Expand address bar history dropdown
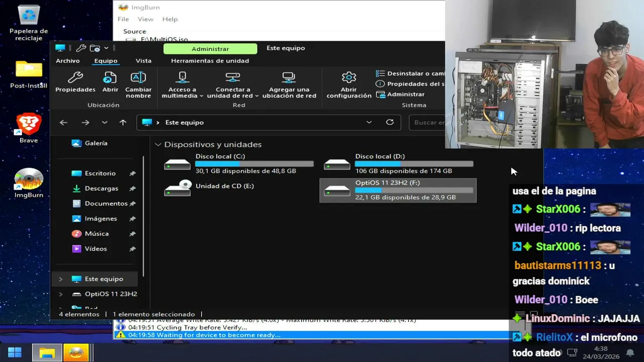The width and height of the screenshot is (644, 362). pyautogui.click(x=369, y=123)
